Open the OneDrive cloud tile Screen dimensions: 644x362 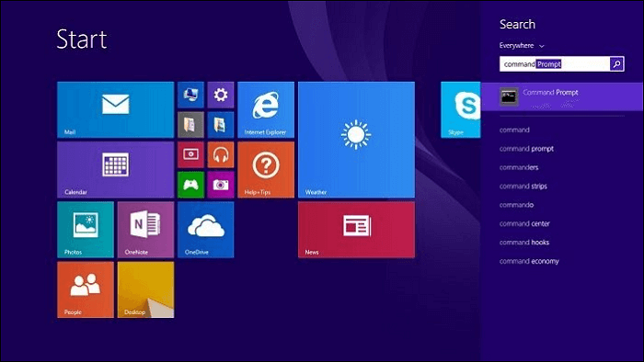click(206, 230)
